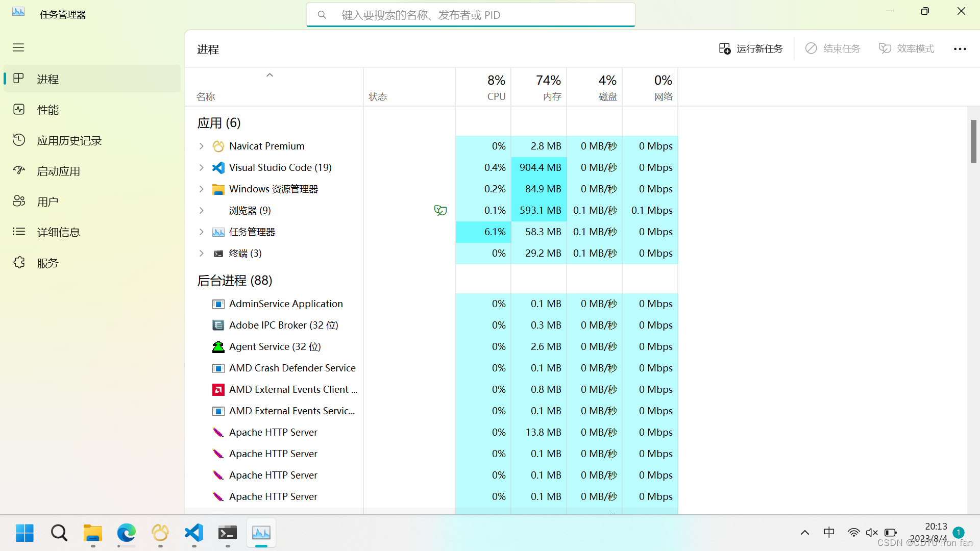Viewport: 980px width, 551px height.
Task: Select the Apache HTTP Server using 13.8 MB
Action: 432,433
